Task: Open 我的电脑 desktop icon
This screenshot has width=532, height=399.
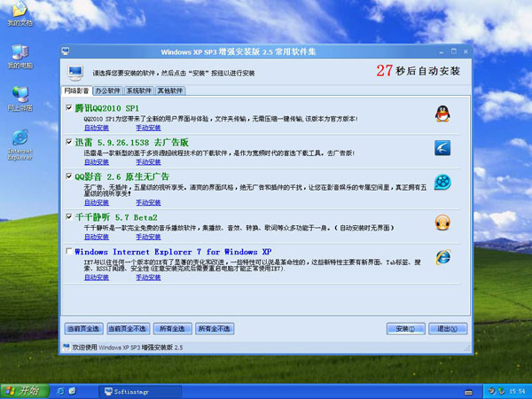Action: tap(20, 57)
